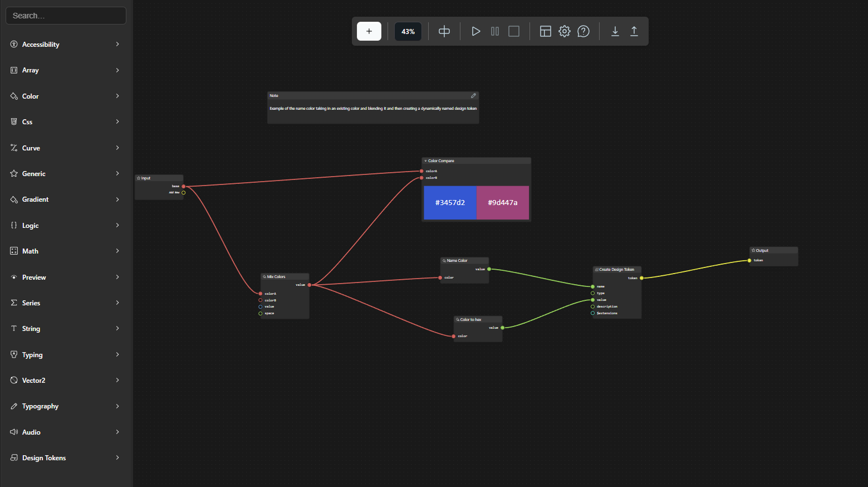The image size is (868, 487).
Task: Click the Search field in the sidebar
Action: (x=66, y=15)
